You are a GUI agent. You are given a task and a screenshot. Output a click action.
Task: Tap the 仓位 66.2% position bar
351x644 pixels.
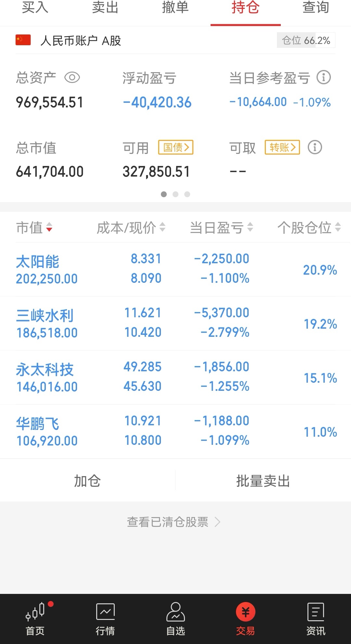(x=306, y=40)
